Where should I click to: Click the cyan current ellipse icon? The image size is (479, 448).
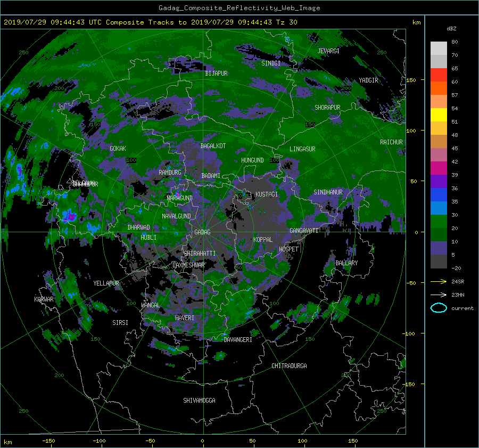pos(439,308)
